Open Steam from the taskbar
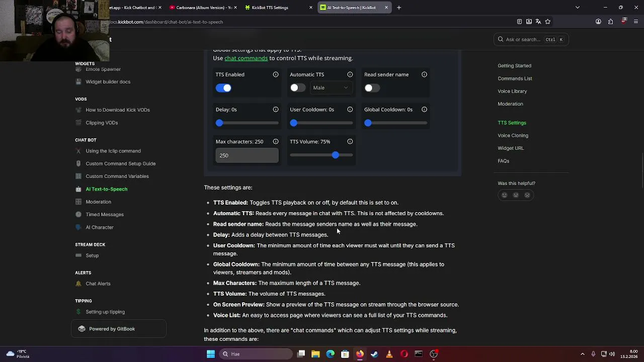644x362 pixels. coord(374,354)
